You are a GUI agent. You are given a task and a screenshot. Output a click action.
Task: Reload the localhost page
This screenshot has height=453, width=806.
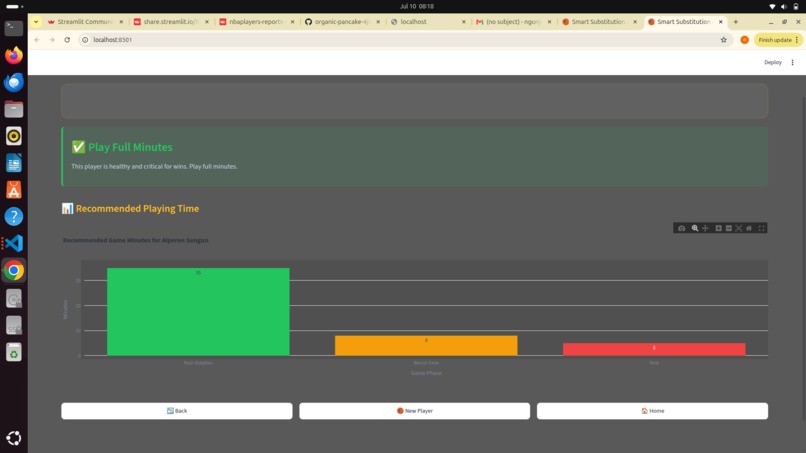67,40
